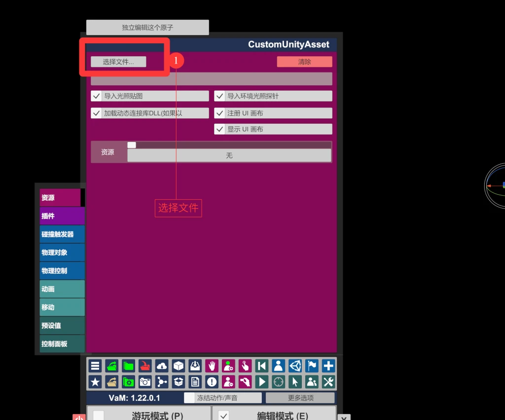Toggle the 显示 UI 画布 checkbox
Image resolution: width=505 pixels, height=420 pixels.
220,129
